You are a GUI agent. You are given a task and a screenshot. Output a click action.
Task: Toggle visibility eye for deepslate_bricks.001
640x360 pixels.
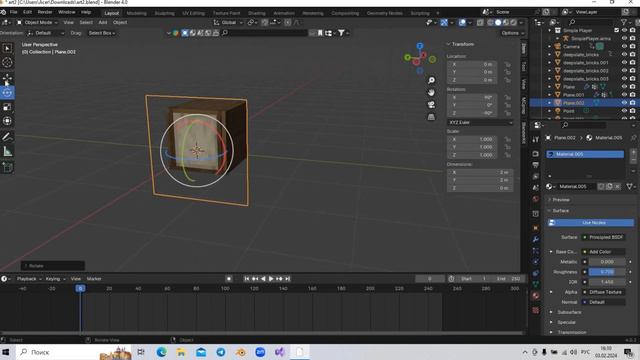click(624, 62)
